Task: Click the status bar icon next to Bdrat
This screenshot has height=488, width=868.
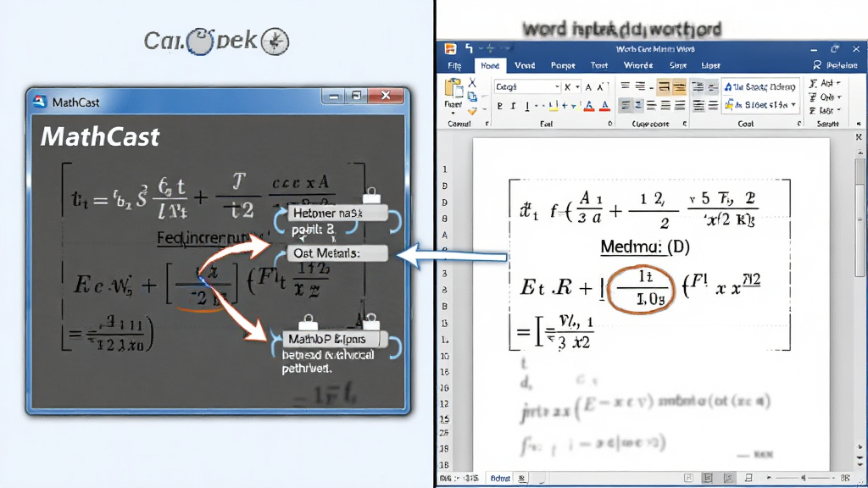Action: [521, 478]
